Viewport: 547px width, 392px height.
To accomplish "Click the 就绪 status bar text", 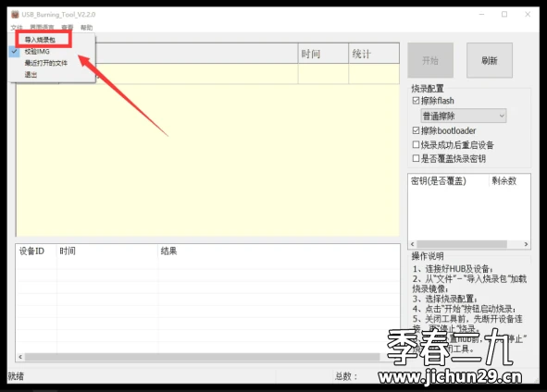I will tap(16, 376).
